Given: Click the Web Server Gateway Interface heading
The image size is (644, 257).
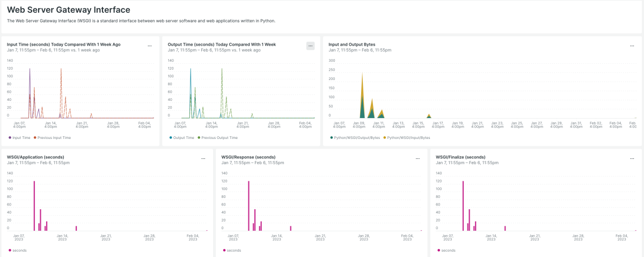Looking at the screenshot, I should (68, 10).
